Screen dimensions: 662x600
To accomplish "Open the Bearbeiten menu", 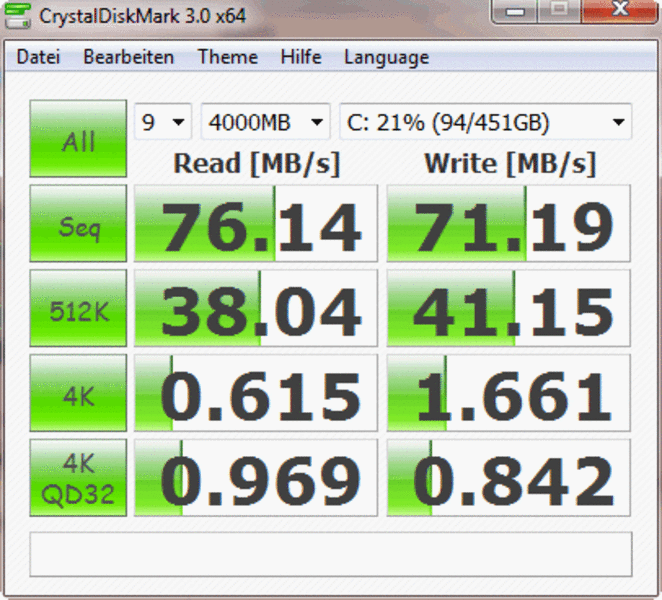I will pyautogui.click(x=128, y=57).
